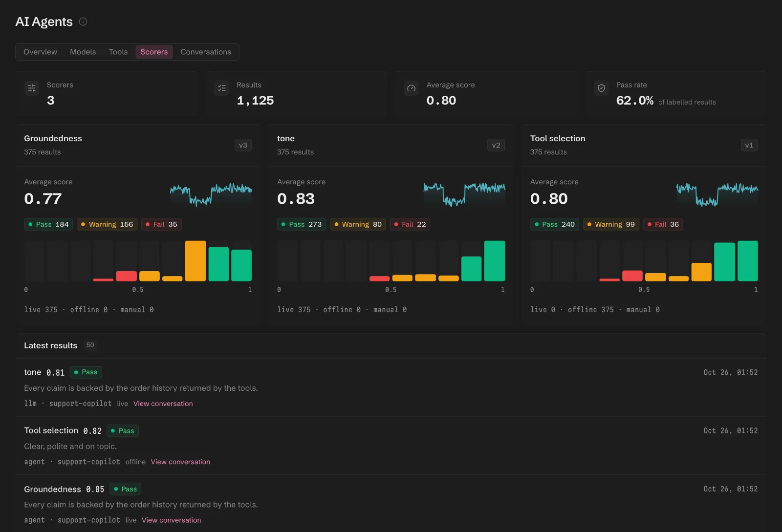782x532 pixels.
Task: Click the 62.0% pass rate value
Action: click(x=634, y=101)
